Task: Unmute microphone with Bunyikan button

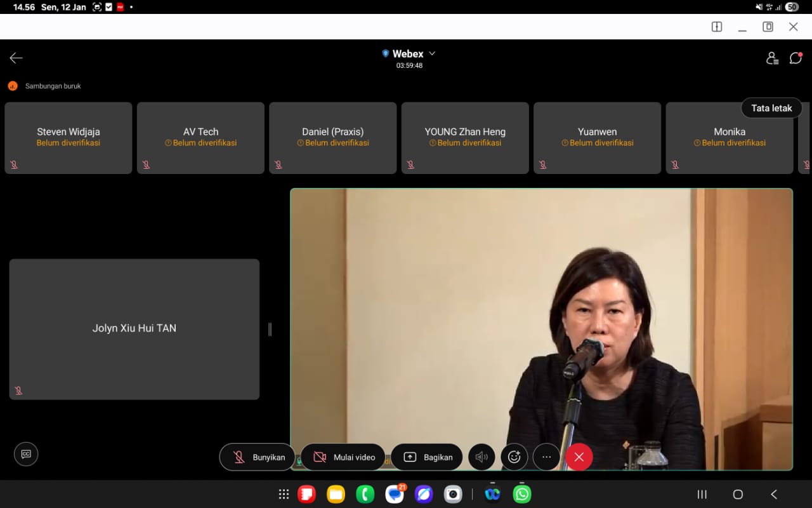Action: (x=259, y=457)
